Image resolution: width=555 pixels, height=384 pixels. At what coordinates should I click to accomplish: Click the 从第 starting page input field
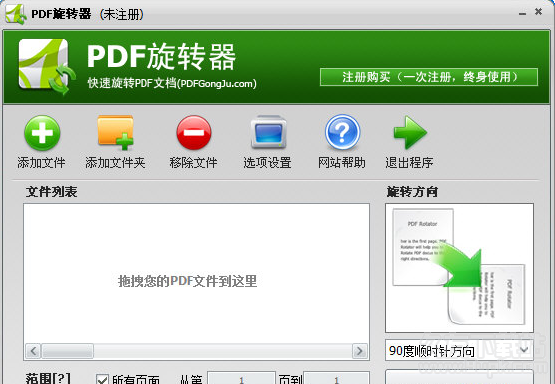(x=241, y=378)
